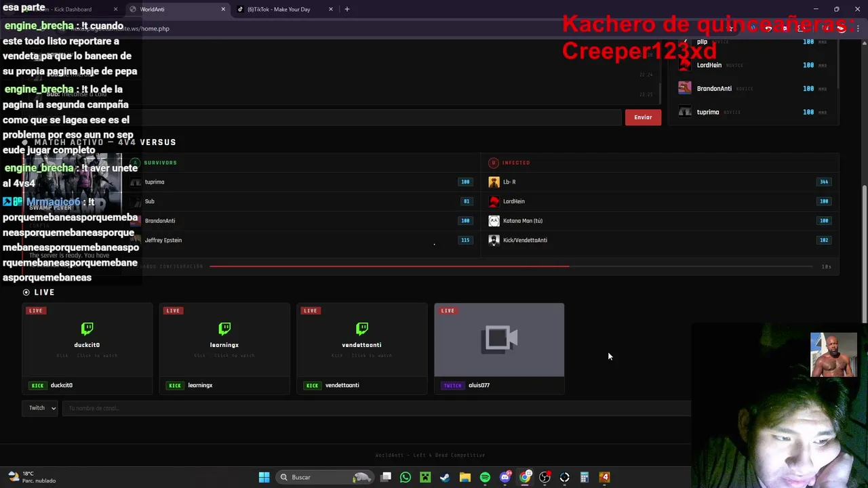Viewport: 868px width, 488px height.
Task: Close the WorldAnti tab
Action: point(223,9)
